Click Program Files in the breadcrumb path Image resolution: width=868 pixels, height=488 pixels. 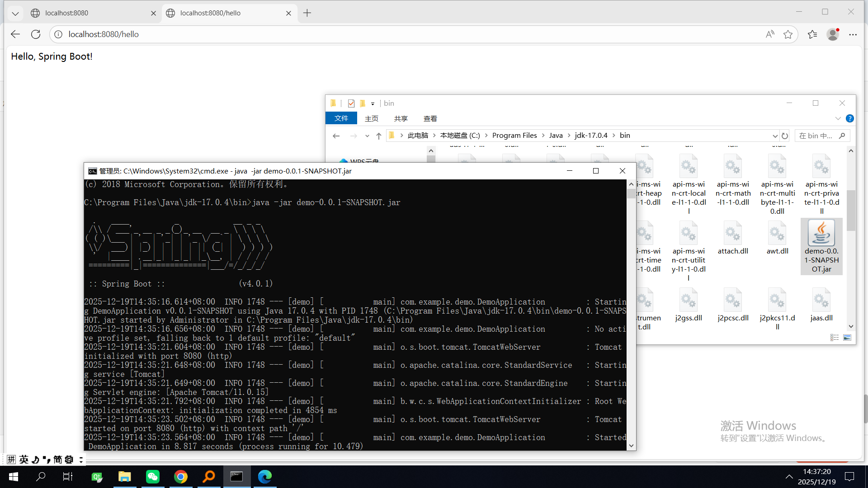(x=514, y=136)
